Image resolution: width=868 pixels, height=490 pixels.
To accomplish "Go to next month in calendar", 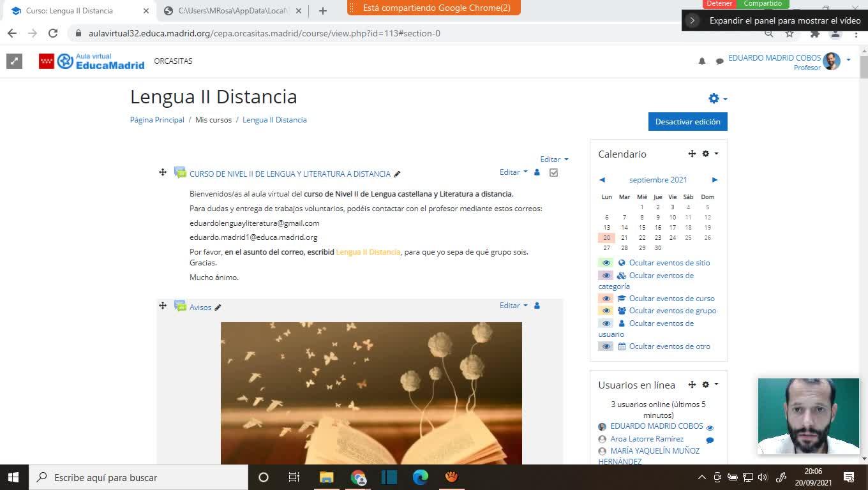I will pyautogui.click(x=715, y=180).
